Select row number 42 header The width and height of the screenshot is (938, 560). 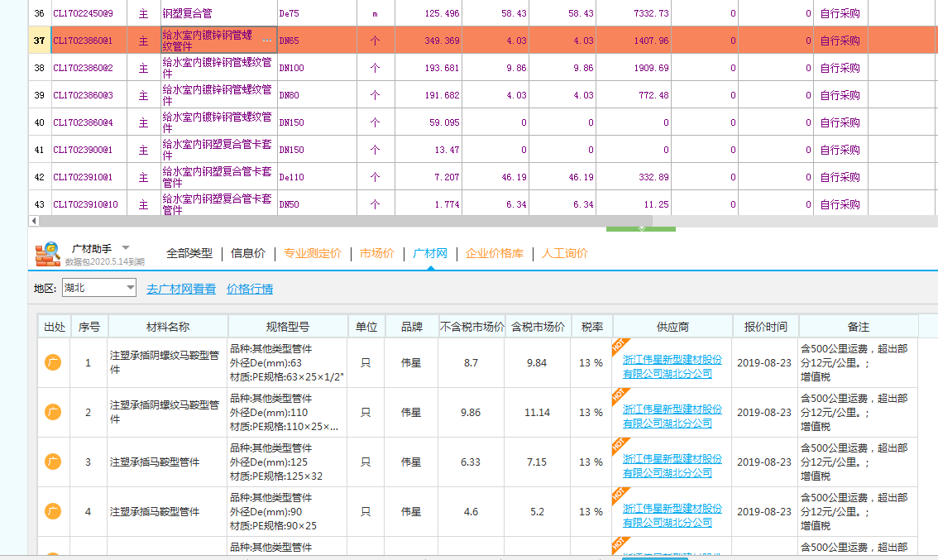click(40, 176)
